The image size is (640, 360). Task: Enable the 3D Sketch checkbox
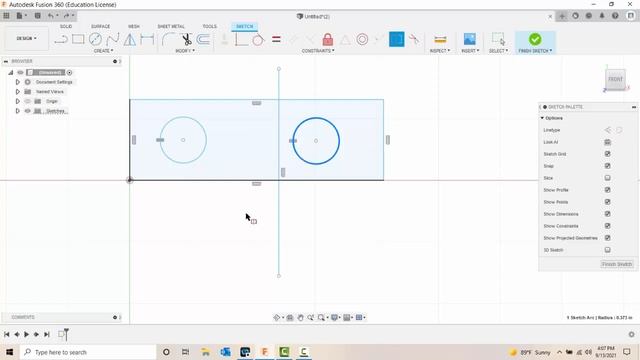607,250
